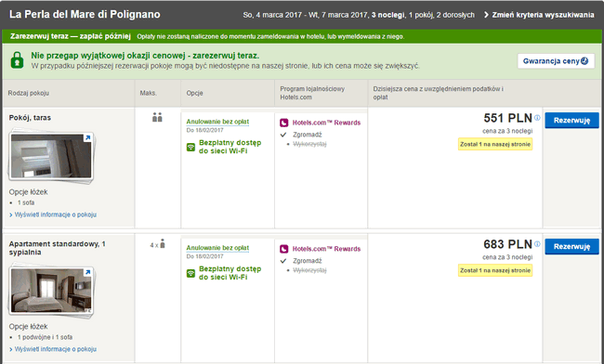Image resolution: width=604 pixels, height=364 pixels.
Task: Open Hotels.com Rewards link in Pokój, taras row
Action: pyautogui.click(x=326, y=123)
